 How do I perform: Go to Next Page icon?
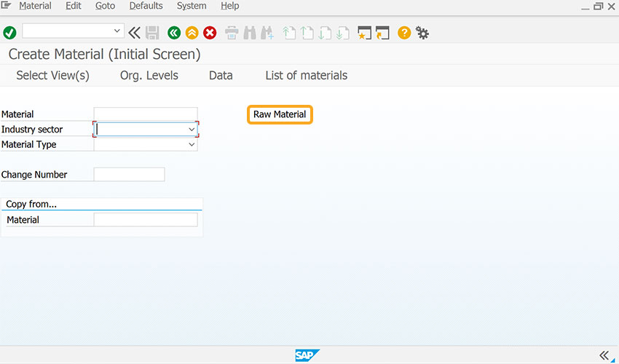tap(325, 33)
